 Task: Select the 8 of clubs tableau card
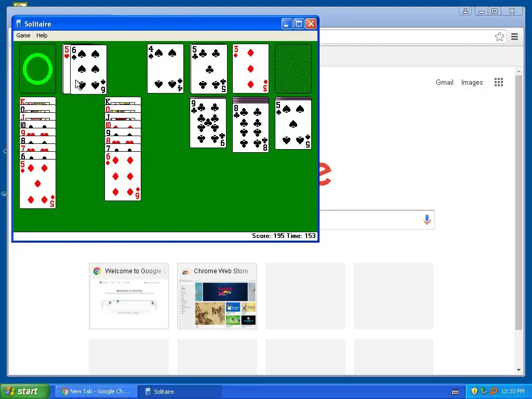(251, 128)
